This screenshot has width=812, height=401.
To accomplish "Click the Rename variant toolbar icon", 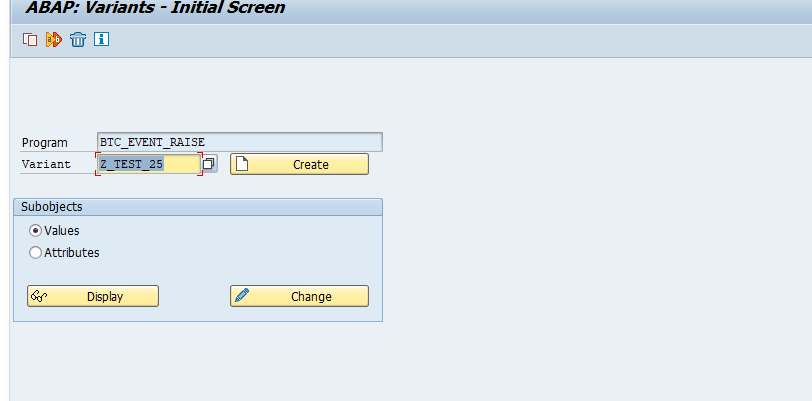I will 54,39.
